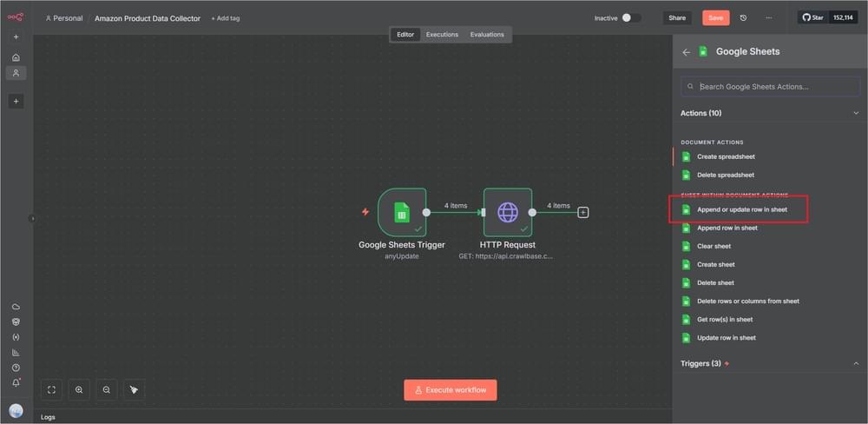The height and width of the screenshot is (424, 868).
Task: Go back using the panel's left arrow
Action: pyautogui.click(x=686, y=52)
